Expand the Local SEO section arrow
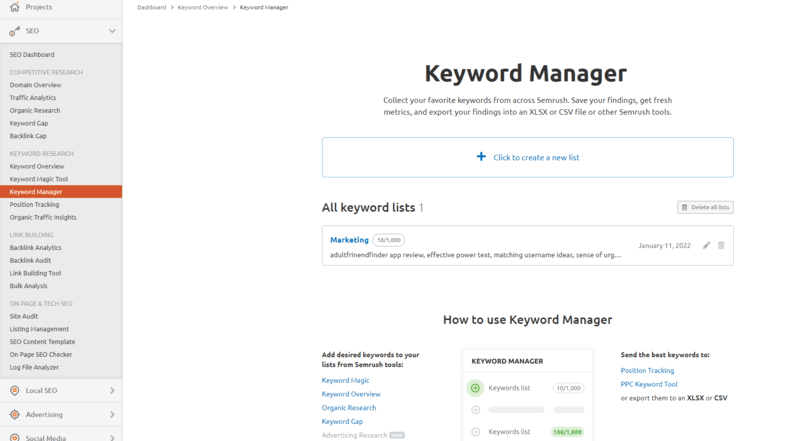800x441 pixels. (112, 390)
